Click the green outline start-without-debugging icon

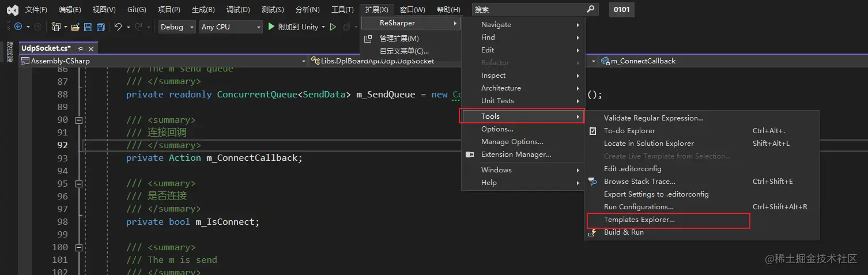(333, 27)
